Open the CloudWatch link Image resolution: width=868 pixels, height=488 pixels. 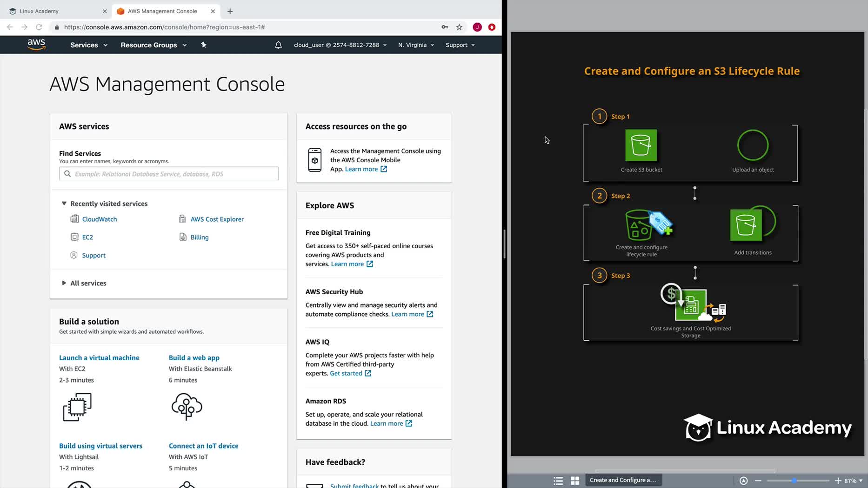point(100,219)
